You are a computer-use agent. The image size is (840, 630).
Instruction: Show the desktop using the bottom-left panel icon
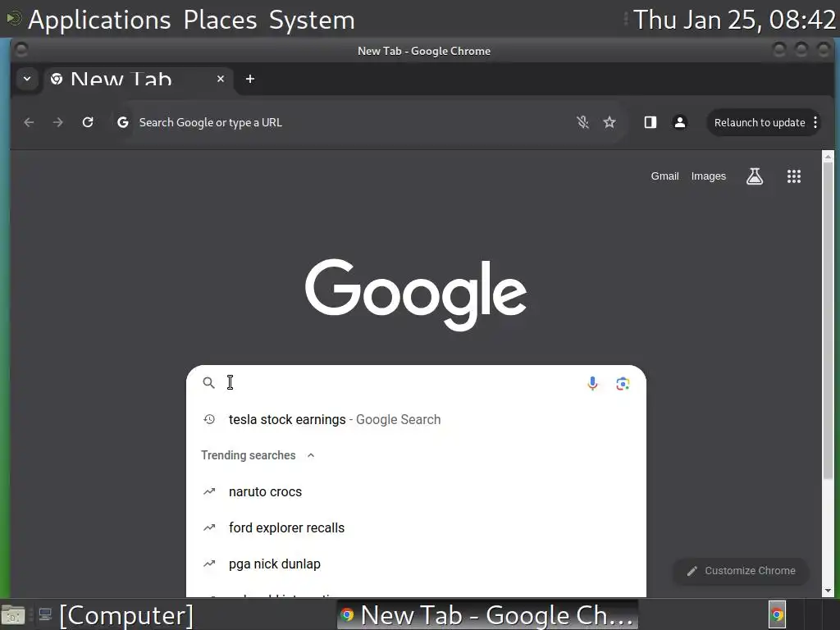(x=13, y=615)
